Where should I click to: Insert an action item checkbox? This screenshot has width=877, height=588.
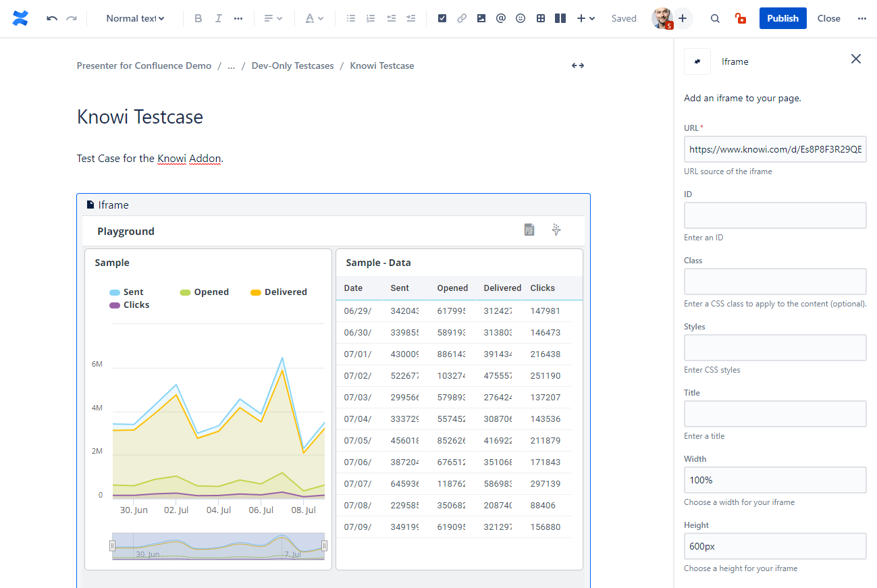click(x=442, y=18)
